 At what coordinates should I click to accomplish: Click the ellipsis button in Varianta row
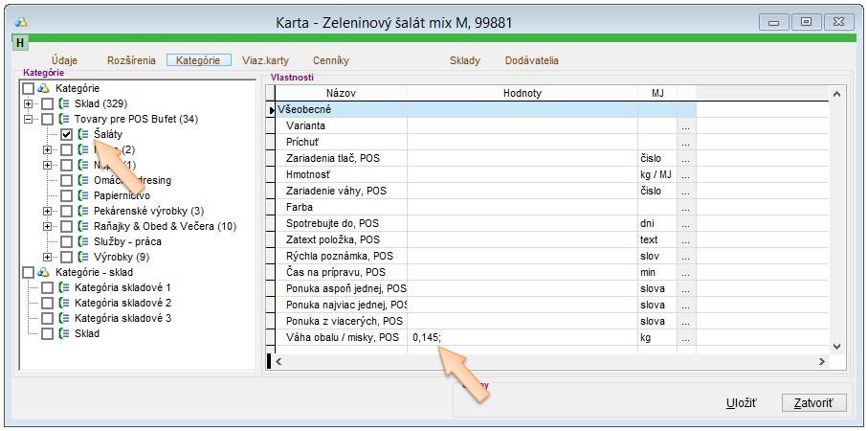point(685,126)
